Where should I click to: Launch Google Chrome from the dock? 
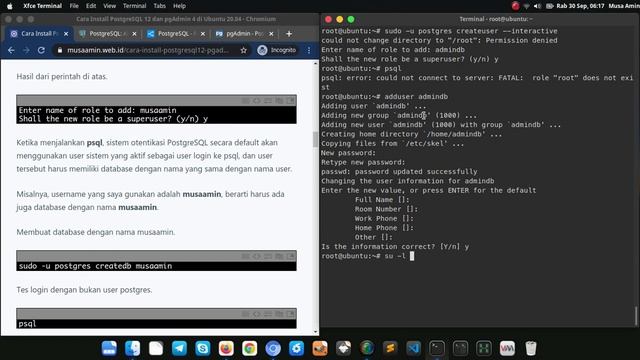(x=249, y=348)
